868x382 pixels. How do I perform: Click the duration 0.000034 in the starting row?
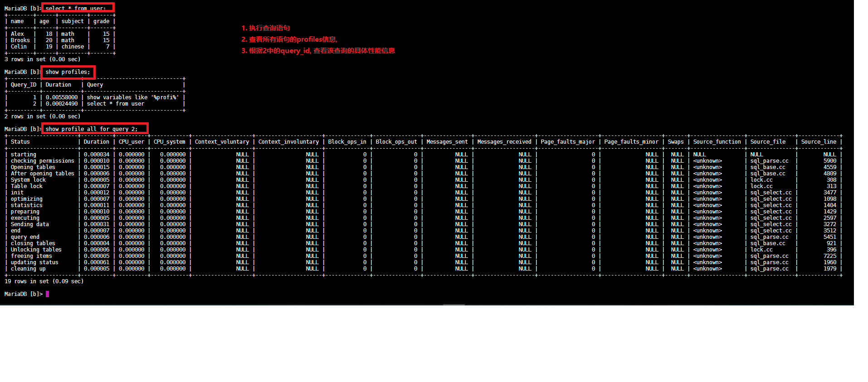[97, 155]
